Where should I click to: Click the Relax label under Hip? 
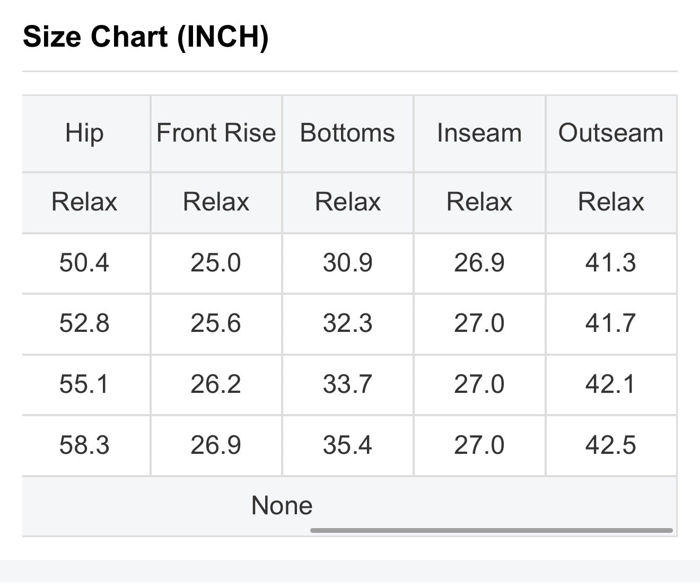(84, 202)
